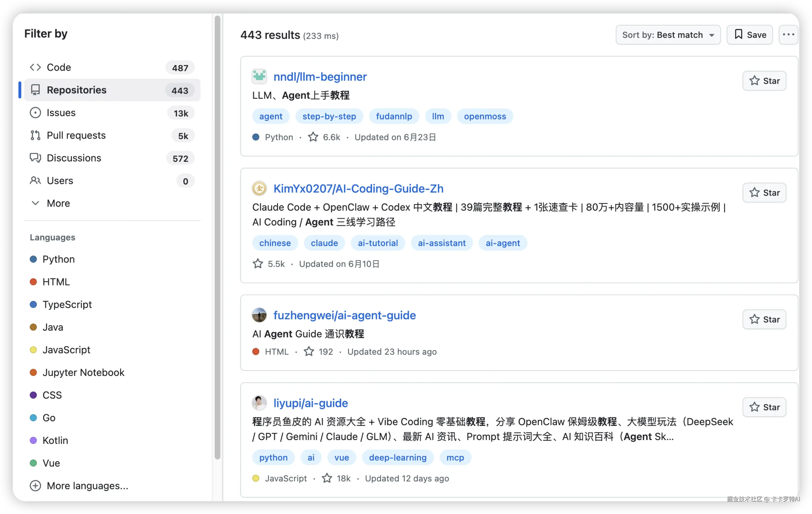812x514 pixels.
Task: Switch to Pull requests results
Action: tap(112, 135)
